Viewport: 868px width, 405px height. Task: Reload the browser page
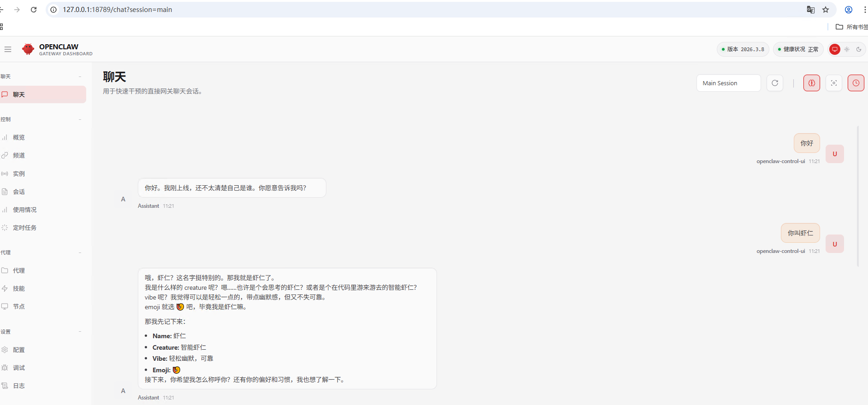tap(34, 10)
